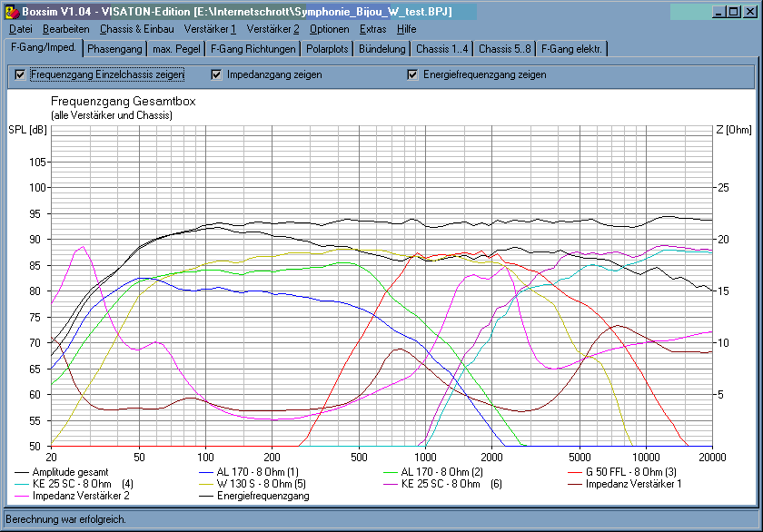Open the Verstärker 2 menu
The width and height of the screenshot is (763, 532).
point(273,29)
